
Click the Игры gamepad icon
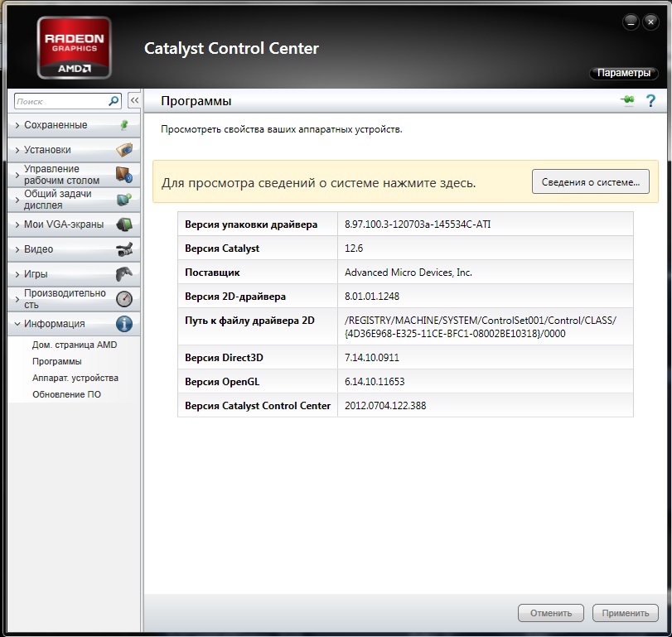pyautogui.click(x=124, y=273)
